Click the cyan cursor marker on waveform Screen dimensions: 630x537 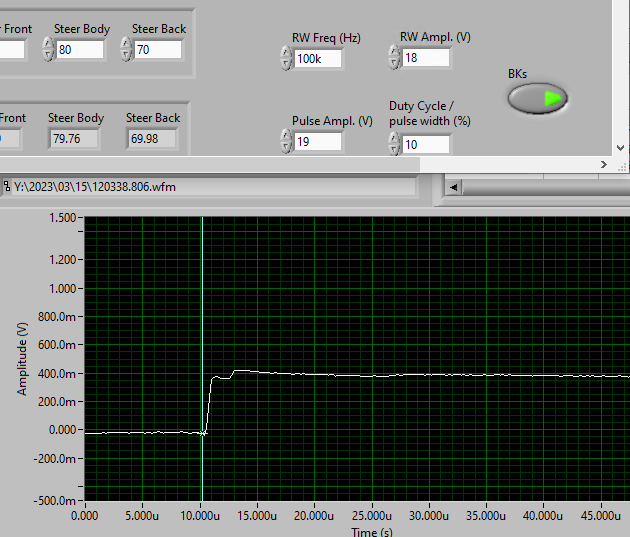[203, 433]
